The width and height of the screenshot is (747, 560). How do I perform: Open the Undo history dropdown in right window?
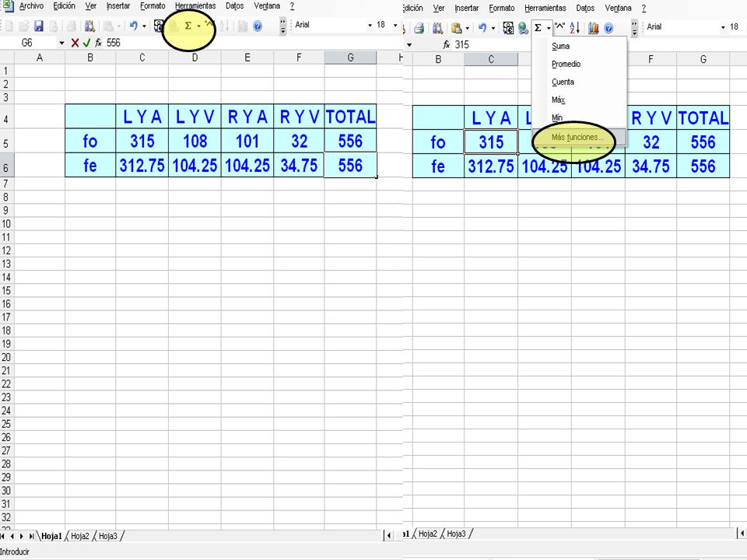[493, 28]
